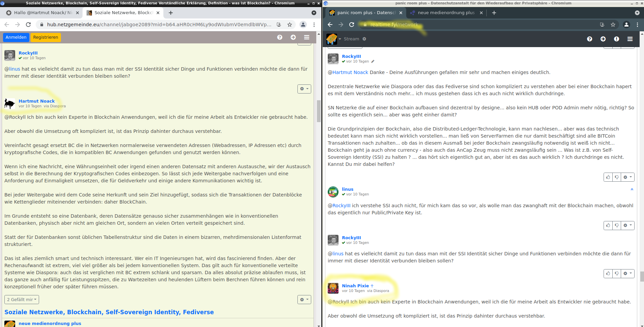This screenshot has width=644, height=327.
Task: Like RockyIII's @linus reply on right
Action: [608, 274]
